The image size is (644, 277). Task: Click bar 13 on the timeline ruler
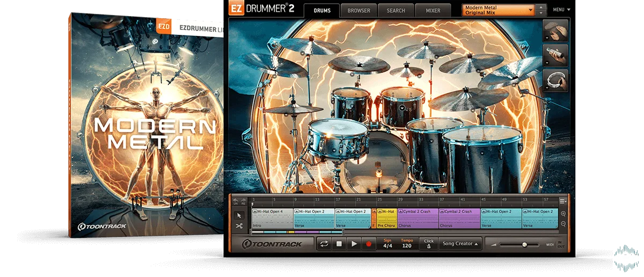pyautogui.click(x=316, y=200)
